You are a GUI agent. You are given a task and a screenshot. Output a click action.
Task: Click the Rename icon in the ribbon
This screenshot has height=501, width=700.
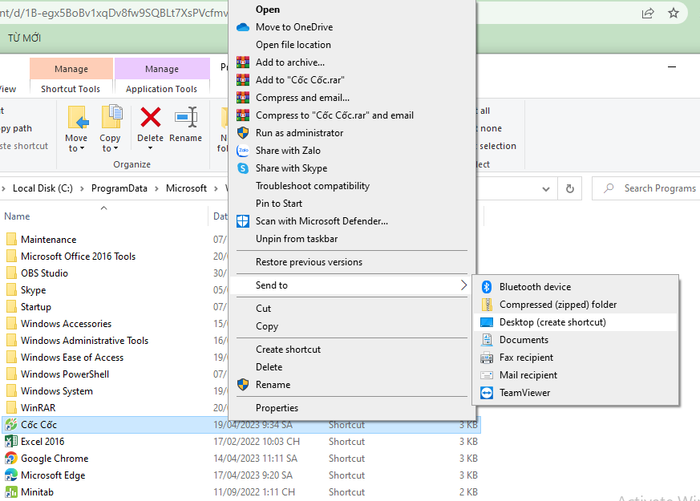pyautogui.click(x=186, y=117)
